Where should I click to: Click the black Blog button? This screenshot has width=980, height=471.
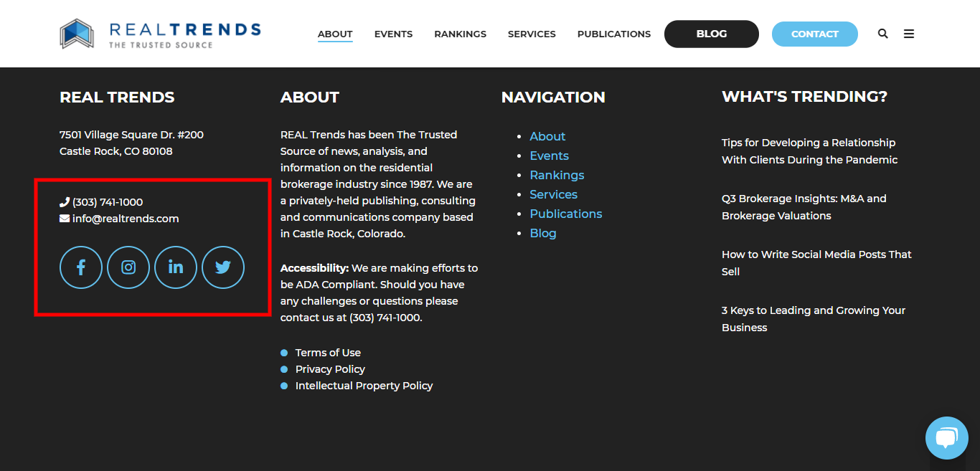[x=711, y=34]
